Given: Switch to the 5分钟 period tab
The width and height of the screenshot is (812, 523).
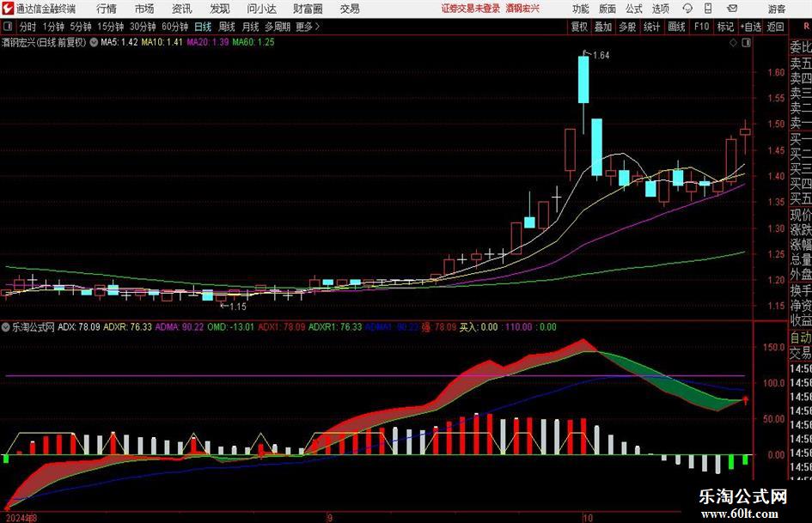Looking at the screenshot, I should [81, 27].
